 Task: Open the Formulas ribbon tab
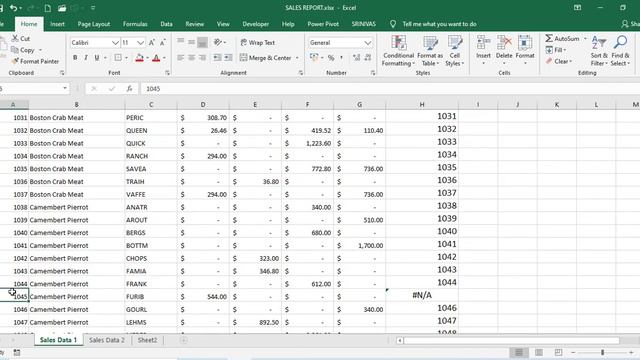point(135,24)
